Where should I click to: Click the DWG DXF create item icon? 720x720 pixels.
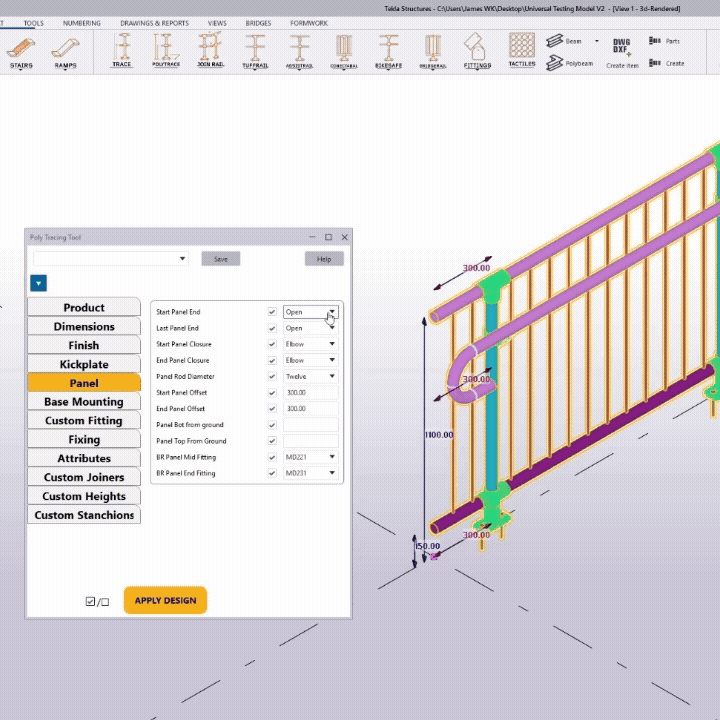click(621, 50)
